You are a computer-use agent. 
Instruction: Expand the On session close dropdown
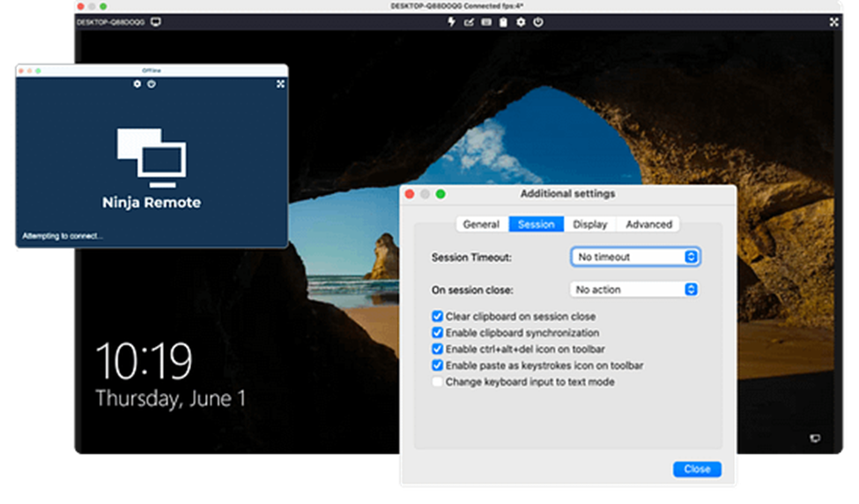coord(634,290)
